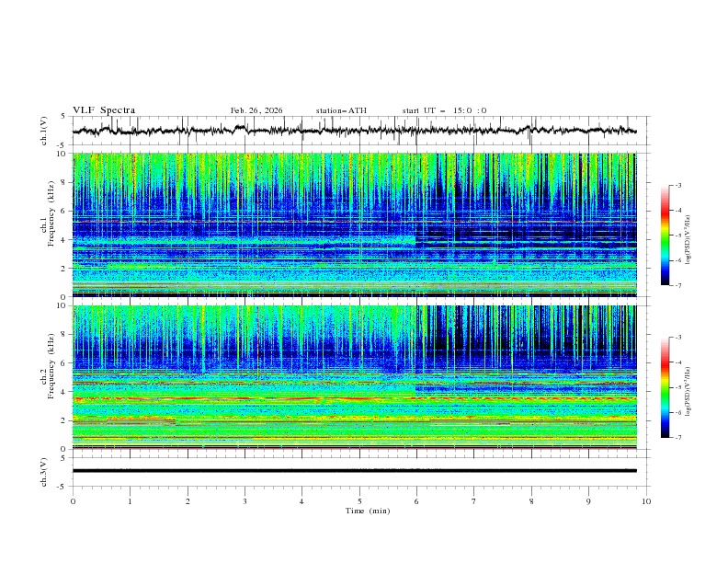Click the "6" kHz tick of ch.2 spectrogram
The width and height of the screenshot is (728, 563).
tap(65, 363)
